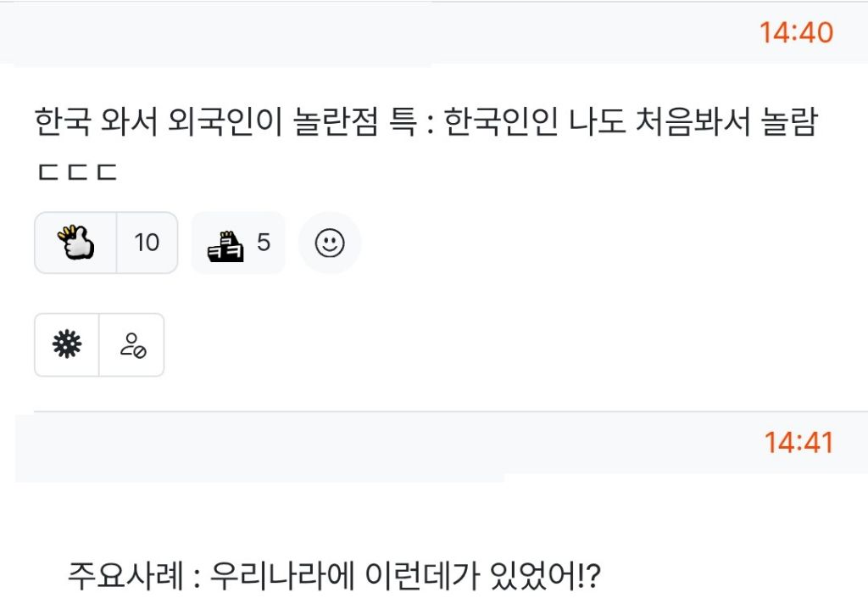Click the phrase '한국인인 나도 처음봐서 놀람'

pos(630,124)
